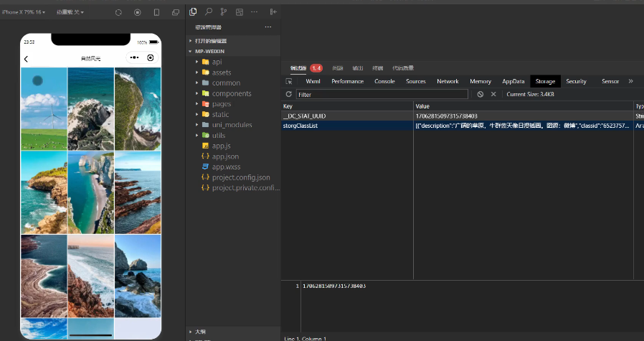Switch to the Sensor tab
Image resolution: width=644 pixels, height=341 pixels.
tap(610, 81)
